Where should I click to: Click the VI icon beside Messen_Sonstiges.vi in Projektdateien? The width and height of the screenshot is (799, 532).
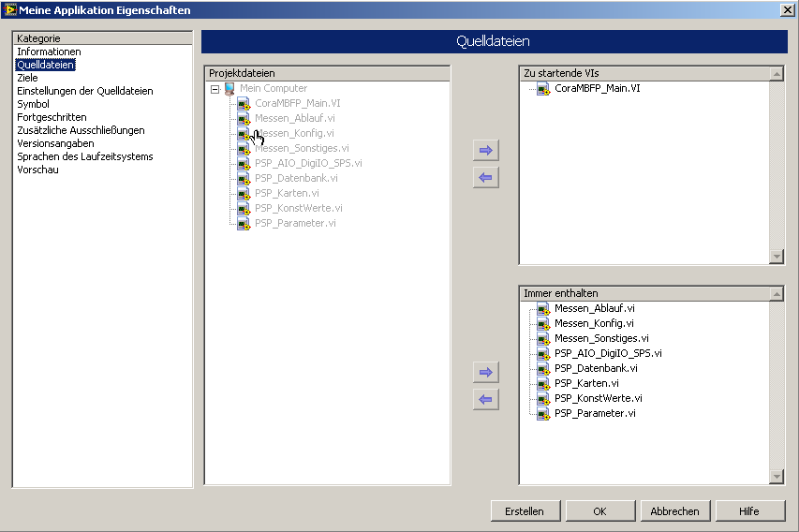244,149
